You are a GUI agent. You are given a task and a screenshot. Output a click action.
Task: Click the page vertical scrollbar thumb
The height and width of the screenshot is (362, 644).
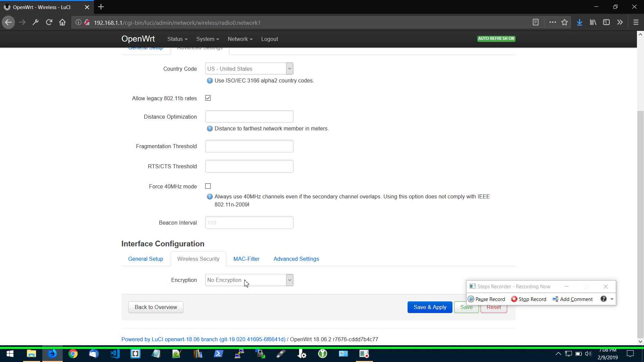pos(640,225)
